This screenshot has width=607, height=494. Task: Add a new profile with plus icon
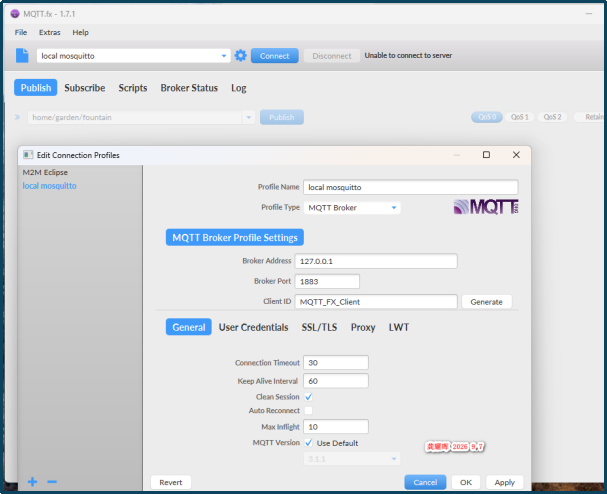coord(33,482)
